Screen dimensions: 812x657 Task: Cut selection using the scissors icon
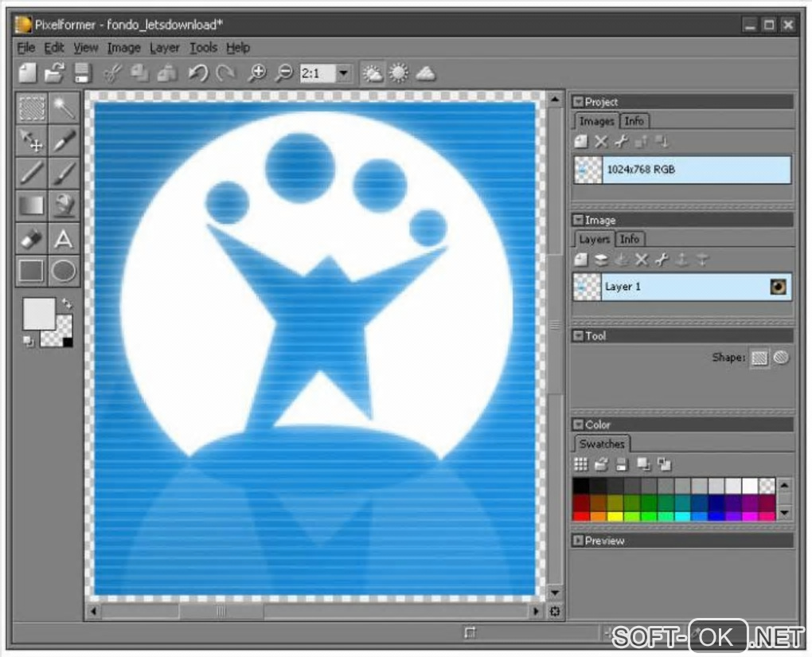112,73
